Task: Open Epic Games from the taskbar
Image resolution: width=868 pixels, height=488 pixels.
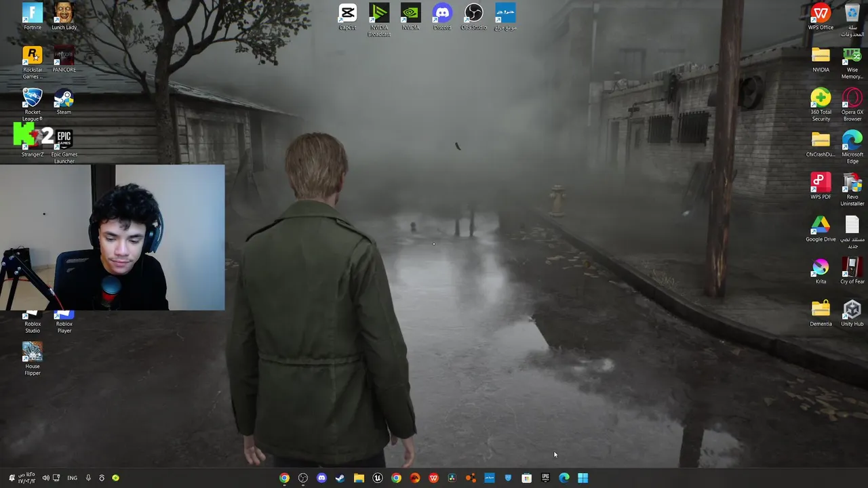Action: pos(545,478)
